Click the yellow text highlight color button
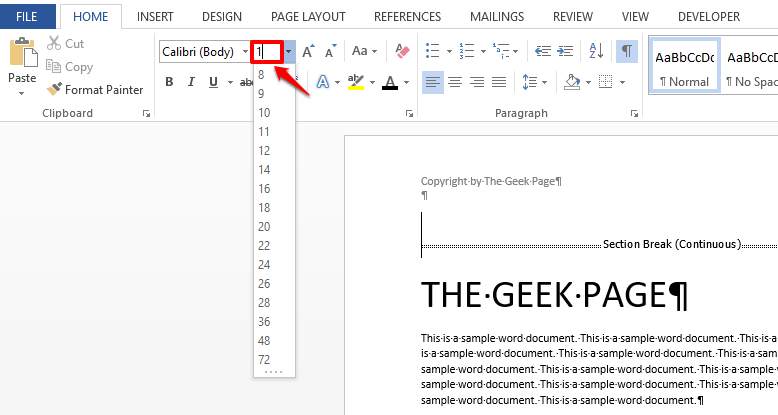The height and width of the screenshot is (415, 778). [x=355, y=82]
